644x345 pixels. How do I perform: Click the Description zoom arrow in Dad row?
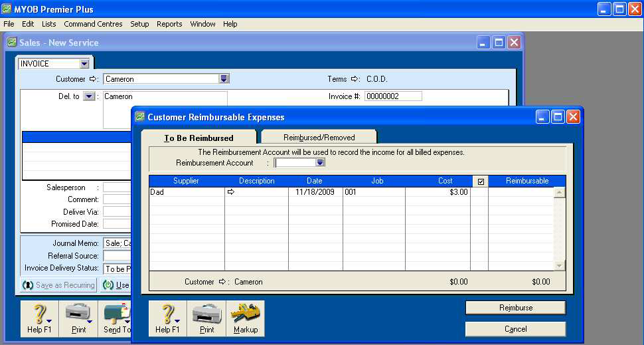point(231,192)
